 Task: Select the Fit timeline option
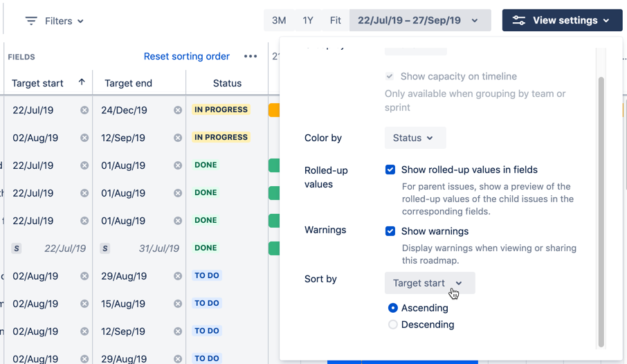335,20
